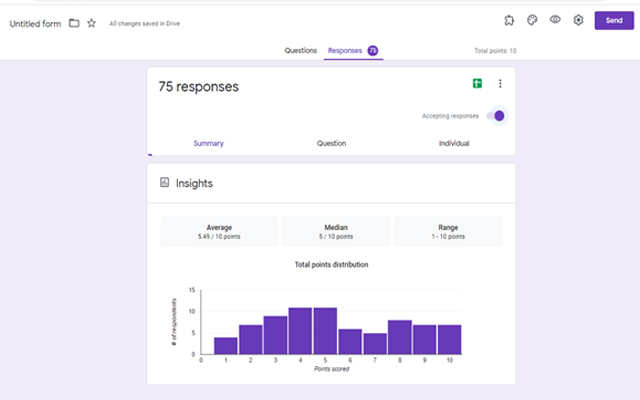
Task: Click the Untitled form title
Action: pyautogui.click(x=35, y=23)
